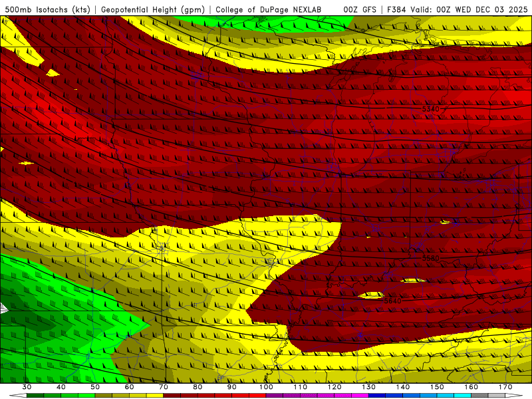Select the 170 label on the legend
Image resolution: width=532 pixels, height=399 pixels.
(505, 387)
